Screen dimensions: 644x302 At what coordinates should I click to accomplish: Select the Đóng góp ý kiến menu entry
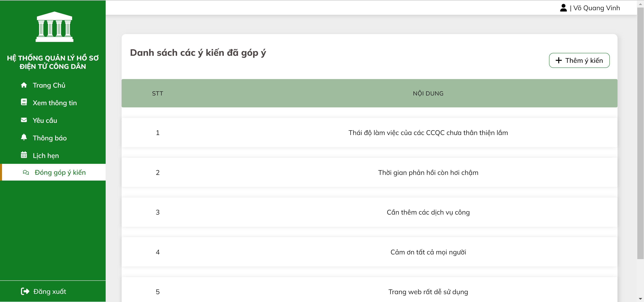pos(60,172)
